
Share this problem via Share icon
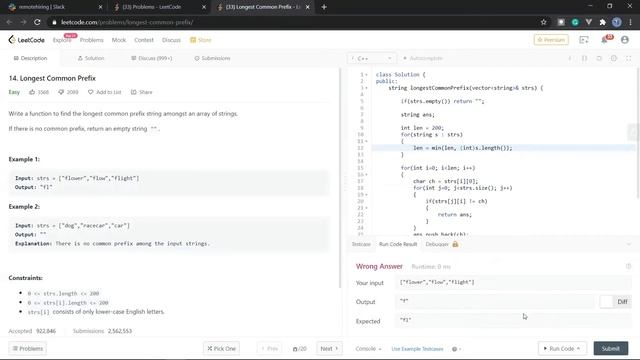coord(133,92)
